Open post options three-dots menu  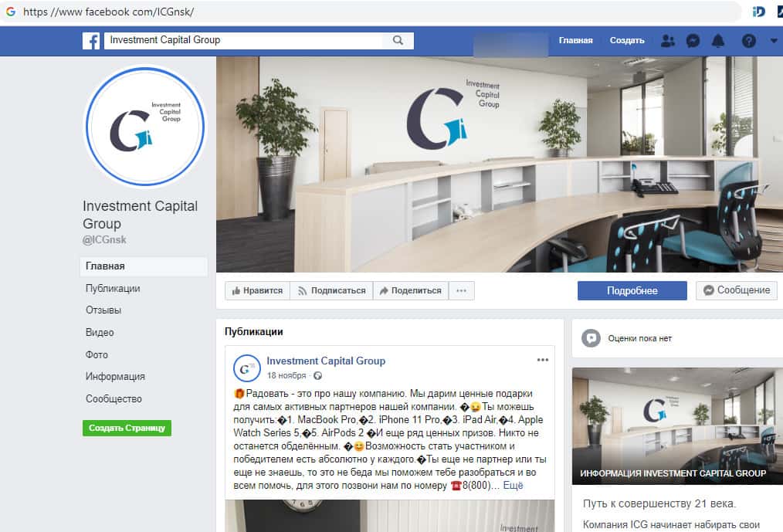[543, 360]
